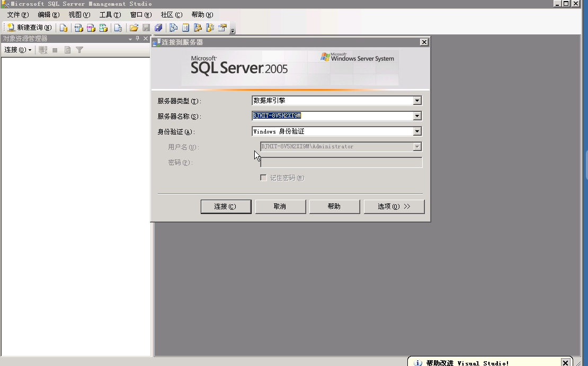
Task: Click the Analysis Services DMX Query icon
Action: [x=91, y=28]
